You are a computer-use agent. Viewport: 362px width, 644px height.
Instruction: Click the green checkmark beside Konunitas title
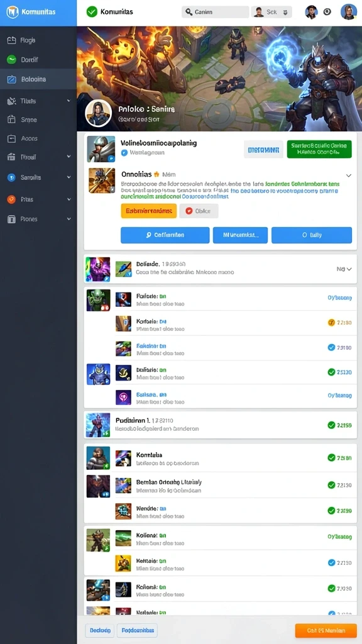92,12
